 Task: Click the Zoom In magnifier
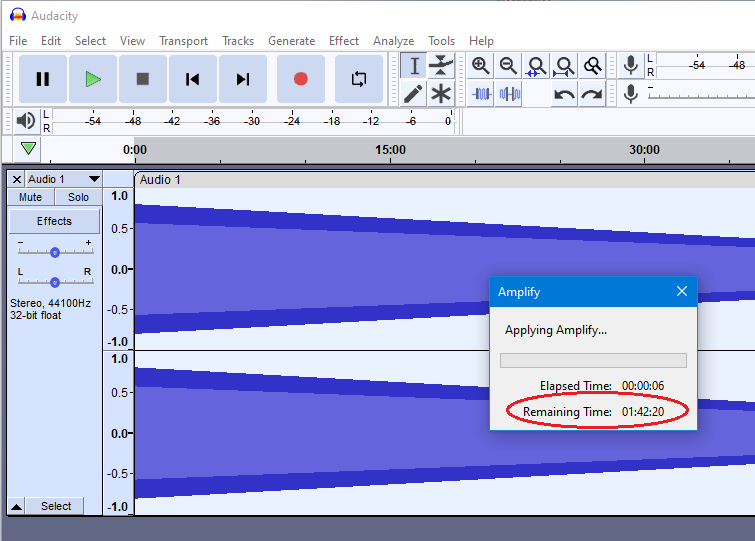coord(481,65)
